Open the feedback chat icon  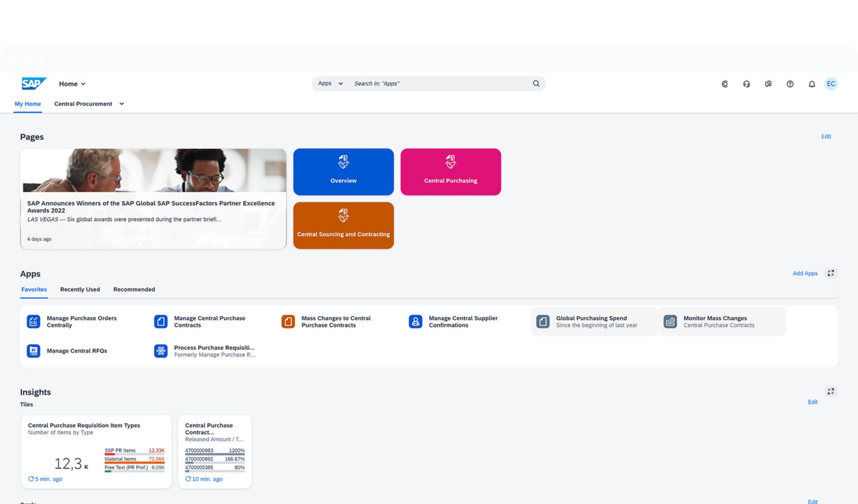pos(768,84)
